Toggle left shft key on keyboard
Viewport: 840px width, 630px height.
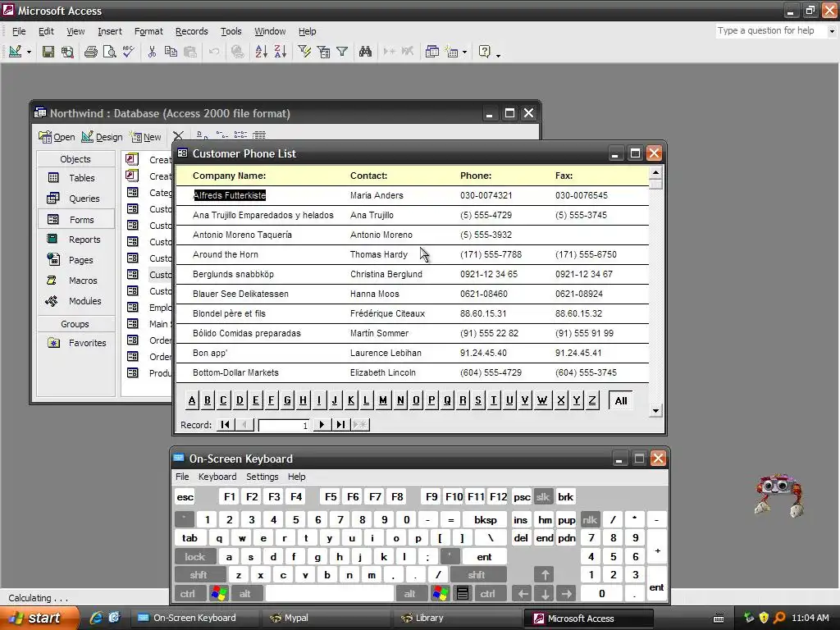click(199, 575)
